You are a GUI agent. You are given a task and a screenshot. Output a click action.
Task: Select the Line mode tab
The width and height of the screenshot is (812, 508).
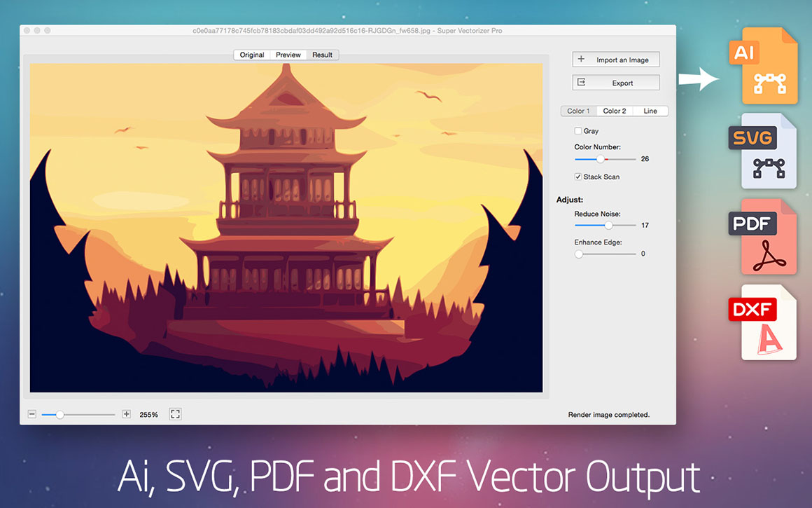650,111
